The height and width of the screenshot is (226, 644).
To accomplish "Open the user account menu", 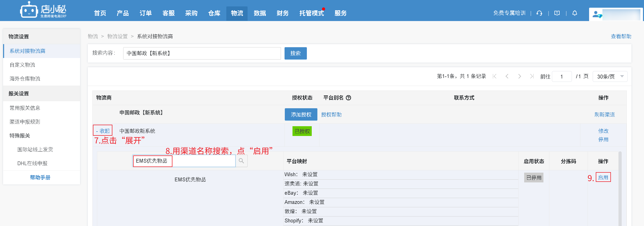I will 616,14.
